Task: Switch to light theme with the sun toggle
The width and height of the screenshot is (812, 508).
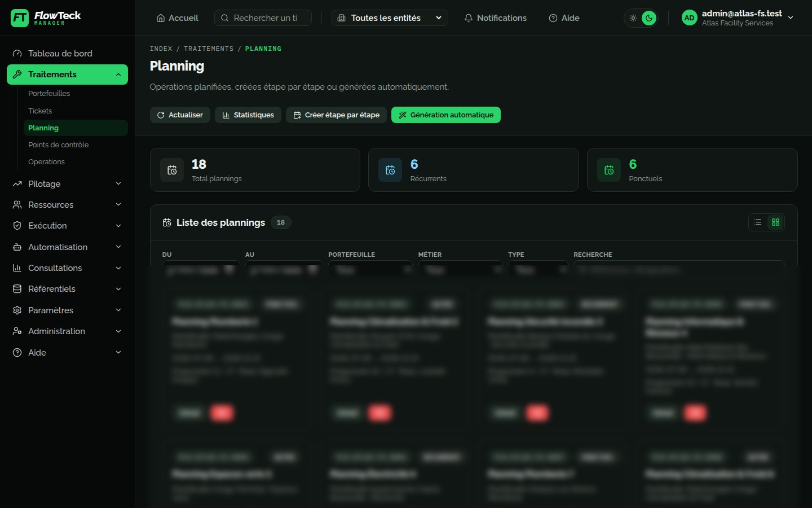Action: click(x=633, y=18)
